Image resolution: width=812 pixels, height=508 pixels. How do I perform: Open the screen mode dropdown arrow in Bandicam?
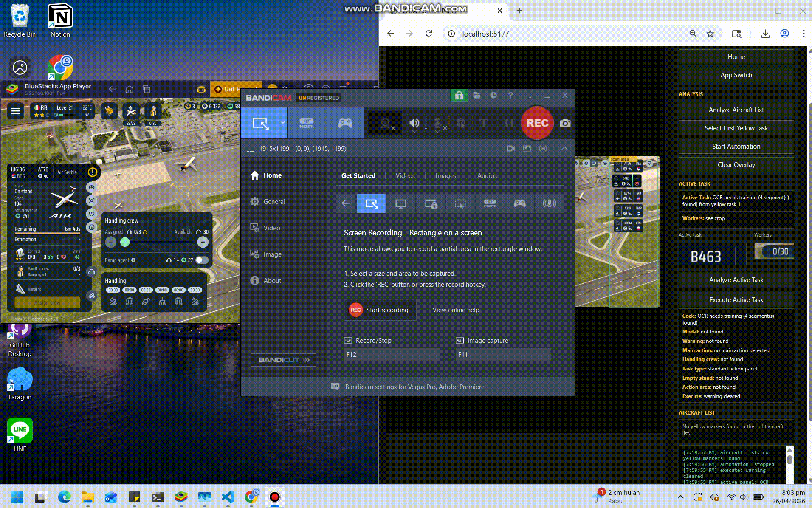point(283,123)
